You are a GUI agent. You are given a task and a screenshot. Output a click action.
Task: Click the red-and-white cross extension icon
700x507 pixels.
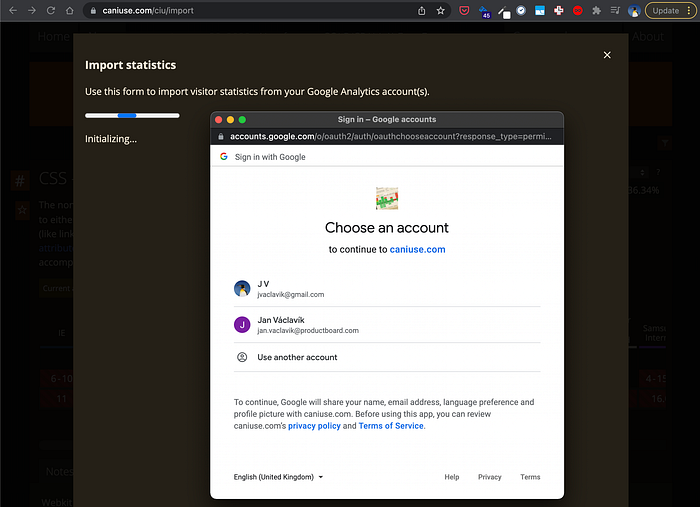[x=558, y=10]
